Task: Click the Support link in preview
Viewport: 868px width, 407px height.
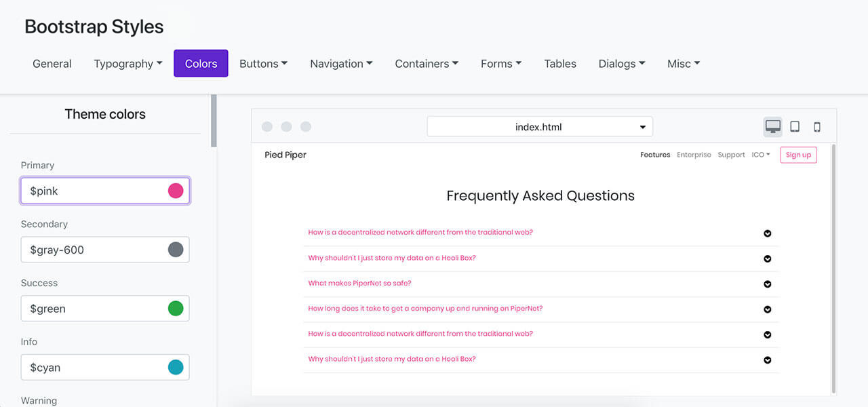Action: coord(731,155)
